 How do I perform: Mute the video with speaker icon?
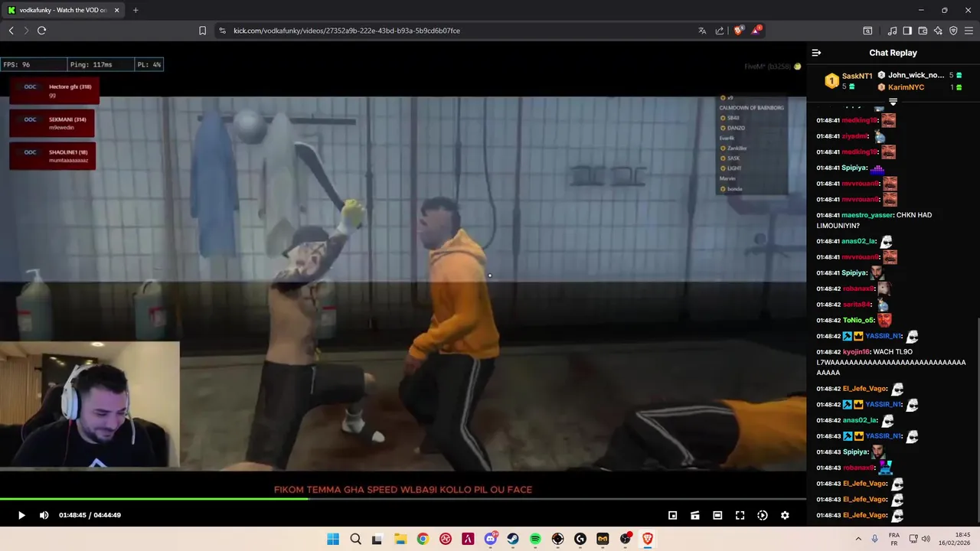click(44, 515)
